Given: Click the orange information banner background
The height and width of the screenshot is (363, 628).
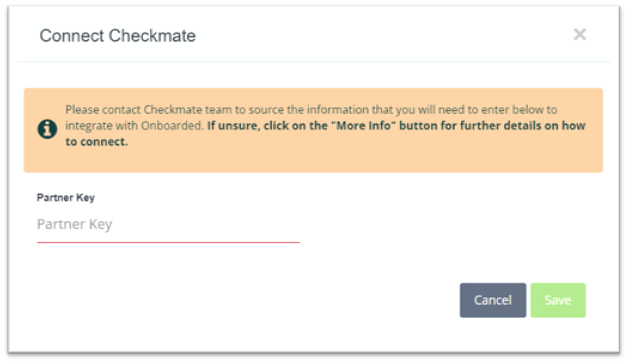Looking at the screenshot, I should point(313,160).
